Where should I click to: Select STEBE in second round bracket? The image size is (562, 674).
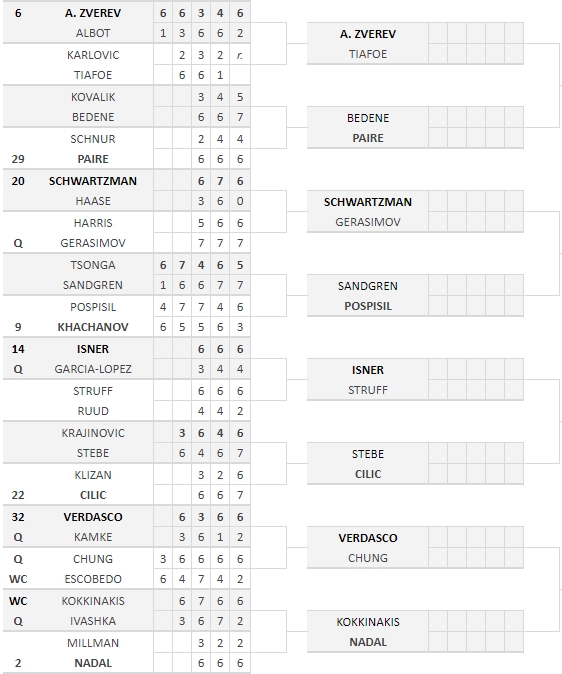tap(368, 454)
